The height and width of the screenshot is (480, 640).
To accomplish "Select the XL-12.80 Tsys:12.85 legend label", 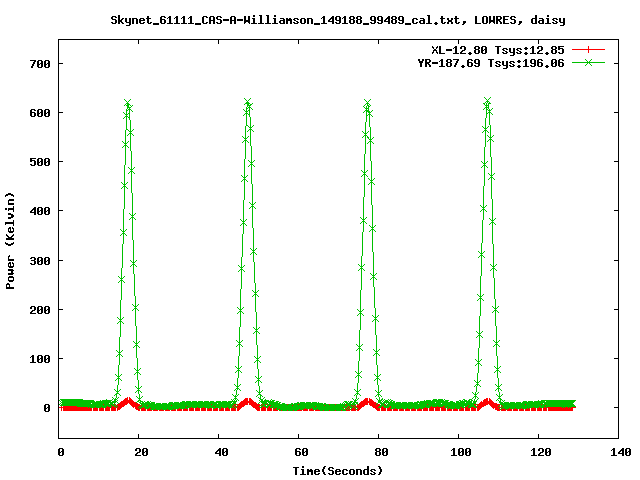I will pyautogui.click(x=498, y=50).
